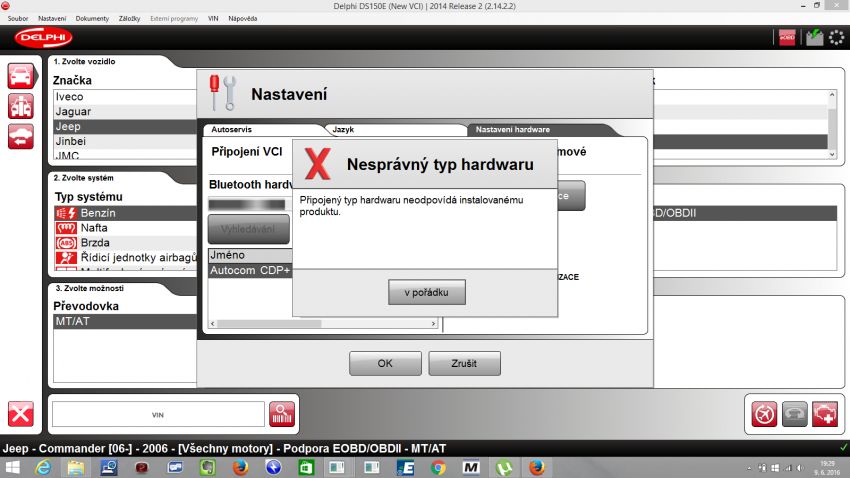Screen dimensions: 850x478
Task: Open Internet Explorer from the taskbar
Action: 43,467
